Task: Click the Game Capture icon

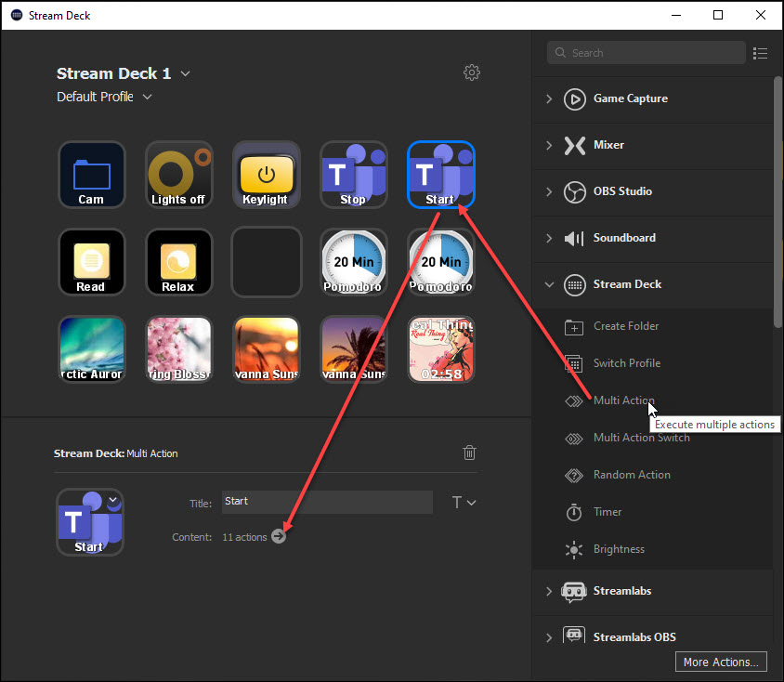Action: (574, 99)
